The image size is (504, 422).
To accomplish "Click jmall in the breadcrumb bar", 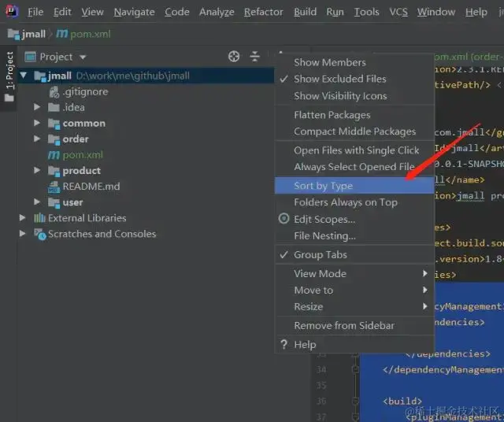I will pos(33,34).
